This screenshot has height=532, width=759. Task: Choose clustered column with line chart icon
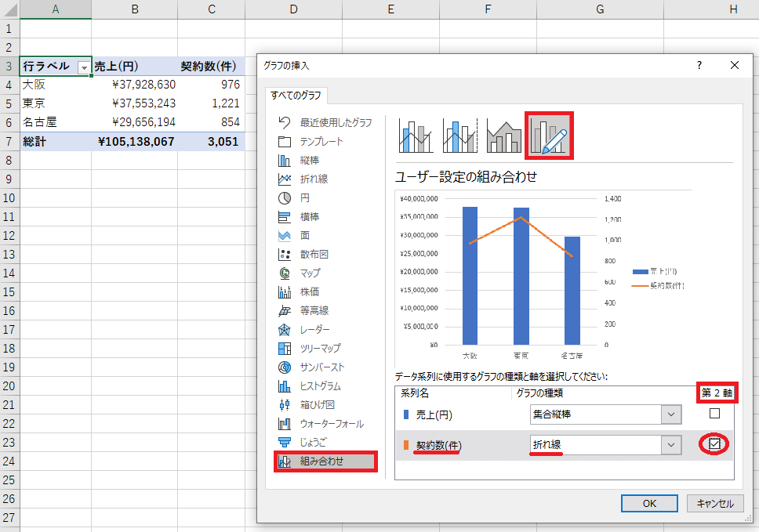[416, 136]
